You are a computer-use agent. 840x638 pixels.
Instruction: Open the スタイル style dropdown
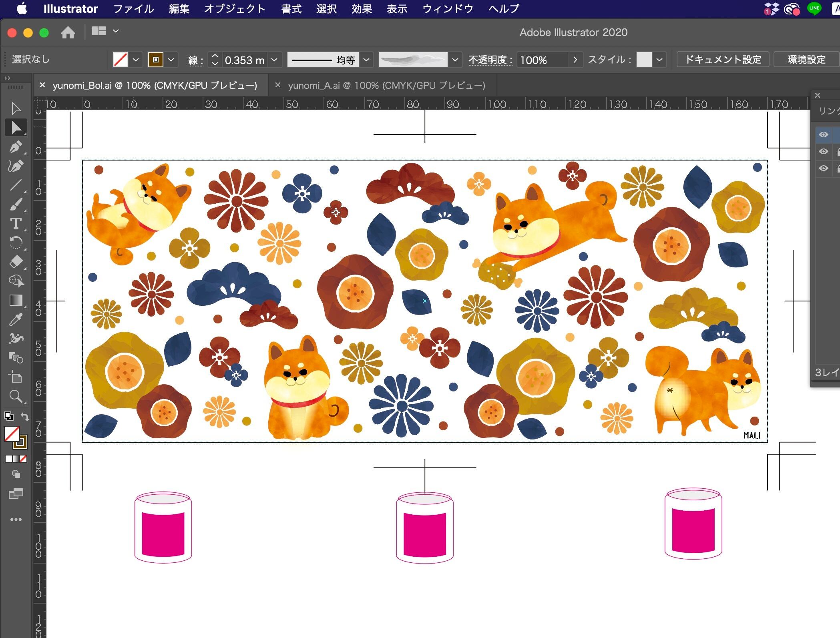click(x=659, y=60)
